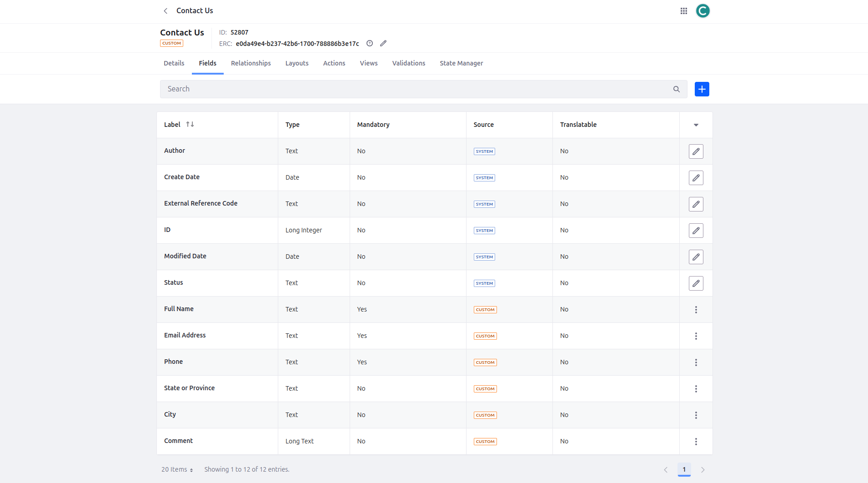Click the Email Address field label
This screenshot has height=483, width=868.
click(x=185, y=335)
